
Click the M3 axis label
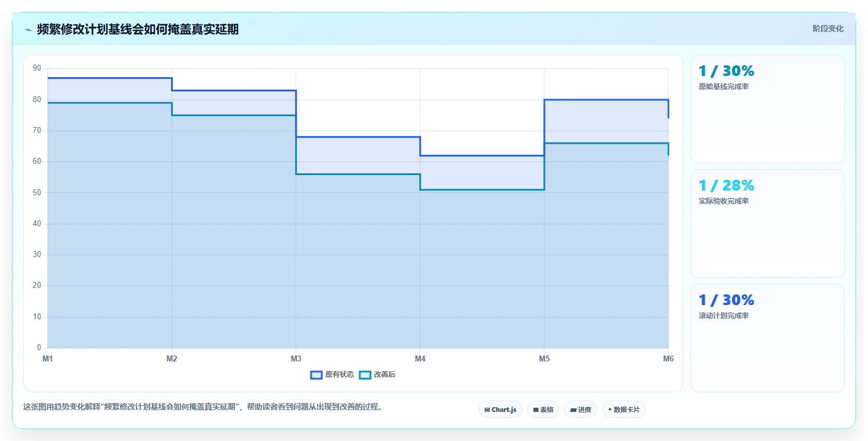coord(296,358)
